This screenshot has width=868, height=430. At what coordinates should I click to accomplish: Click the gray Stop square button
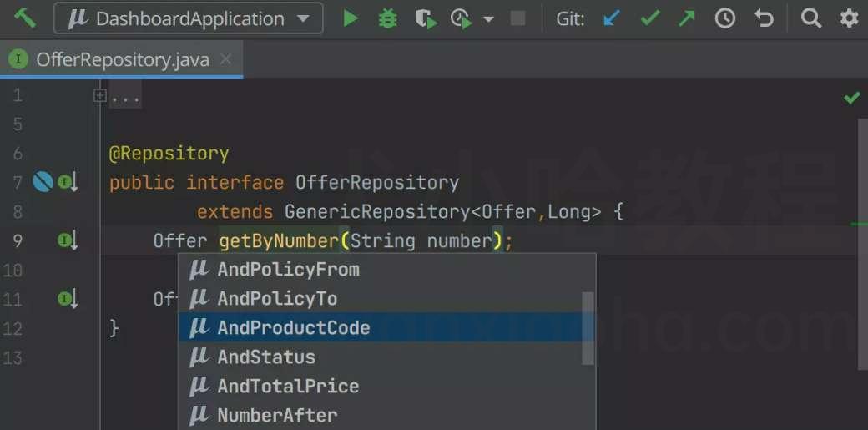pos(517,18)
